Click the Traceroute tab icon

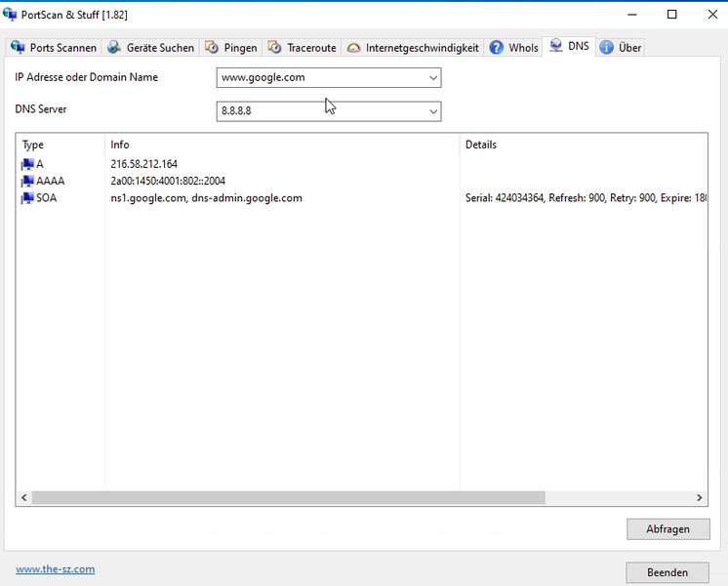[275, 48]
